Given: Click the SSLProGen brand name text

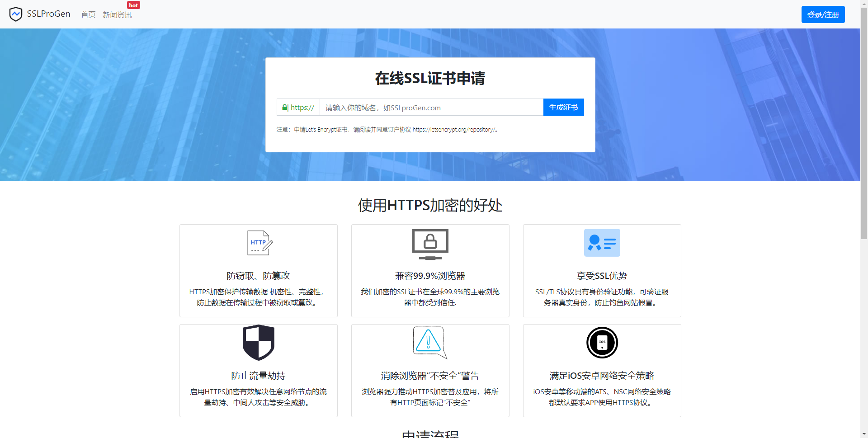Looking at the screenshot, I should pyautogui.click(x=48, y=14).
